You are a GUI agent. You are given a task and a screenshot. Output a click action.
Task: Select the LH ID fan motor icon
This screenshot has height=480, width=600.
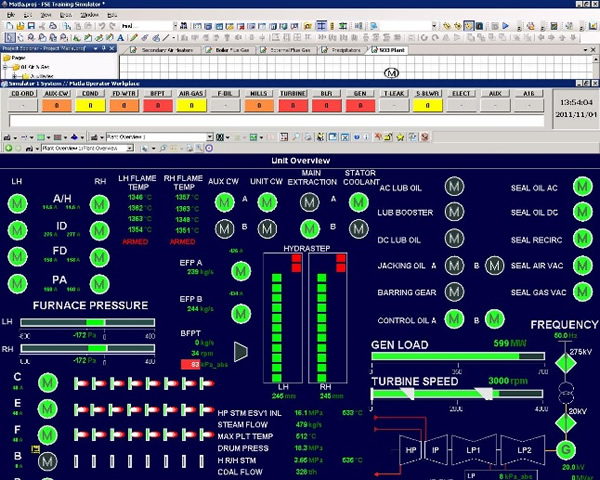tap(17, 231)
